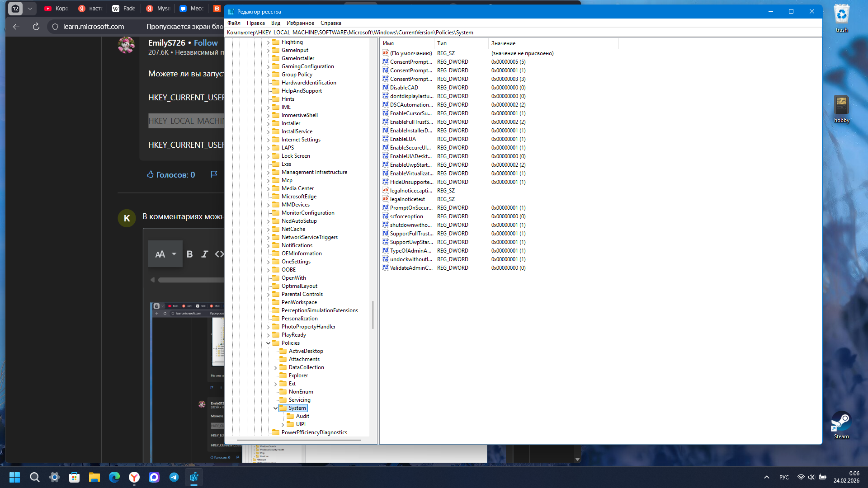Screen dimensions: 868x488
Task: Switch keyboard language via РУС indicator
Action: pos(784,477)
